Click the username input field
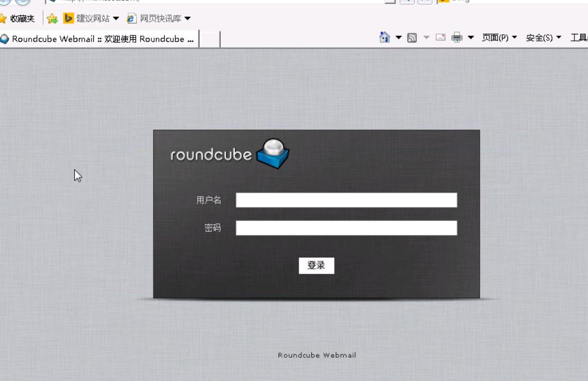 point(346,200)
